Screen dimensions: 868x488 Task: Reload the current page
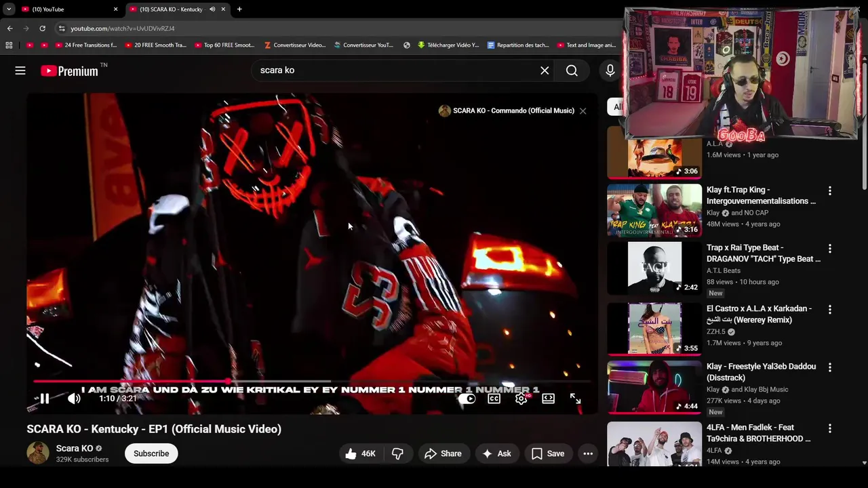point(42,28)
